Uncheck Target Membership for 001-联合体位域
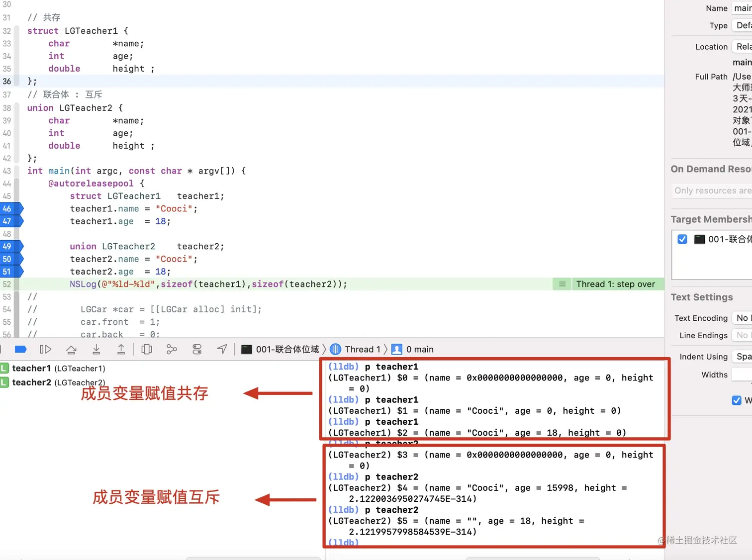This screenshot has width=752, height=560. 682,239
